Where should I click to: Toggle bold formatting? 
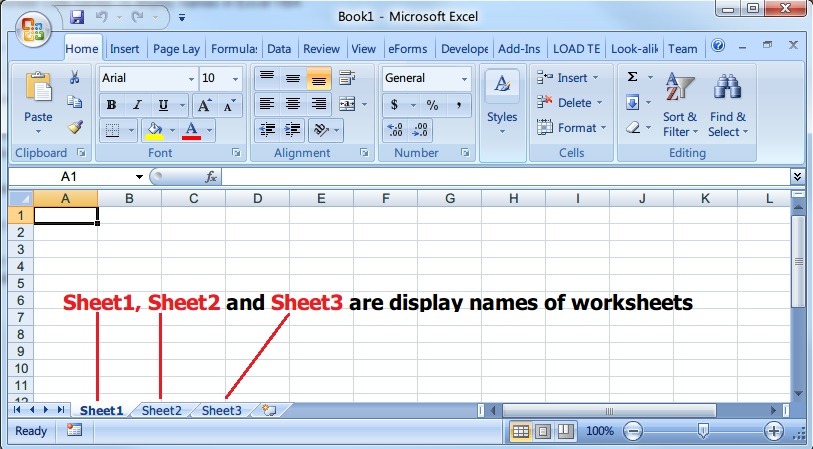coord(111,105)
